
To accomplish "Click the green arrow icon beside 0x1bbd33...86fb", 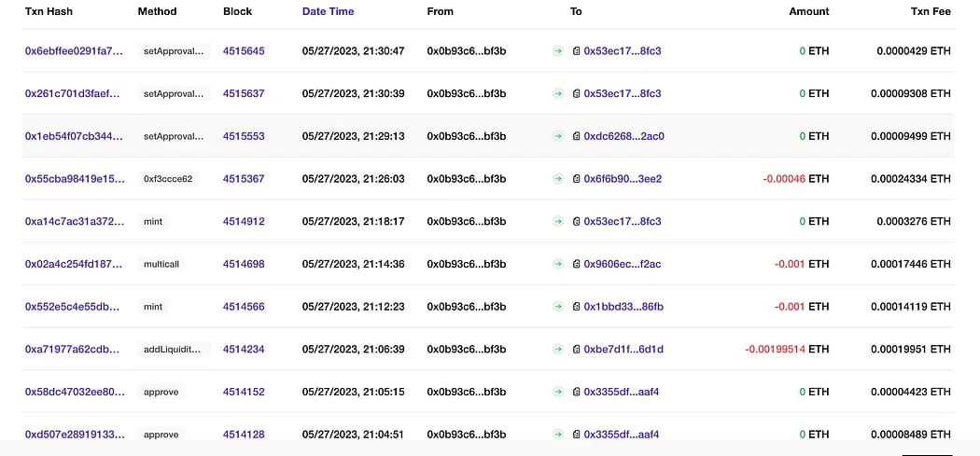I will pos(558,307).
